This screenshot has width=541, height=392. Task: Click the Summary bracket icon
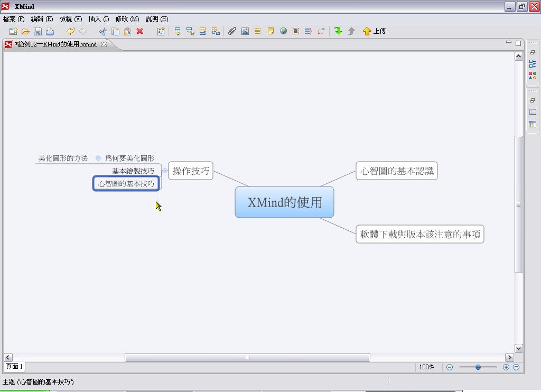[x=308, y=31]
